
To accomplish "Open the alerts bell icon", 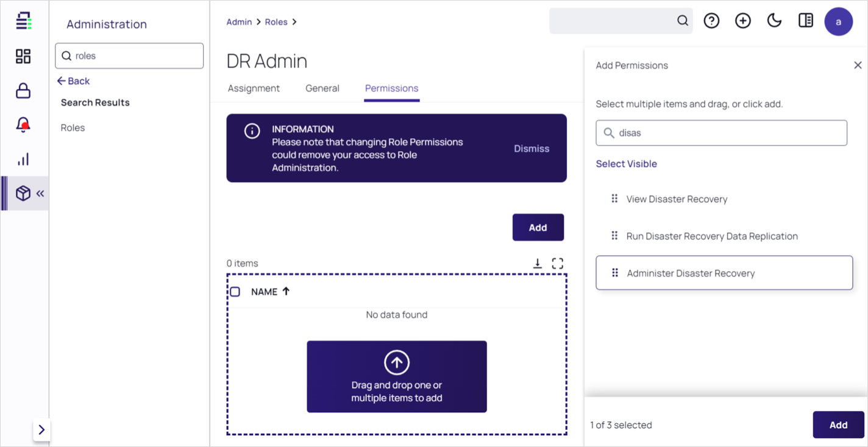I will point(23,125).
